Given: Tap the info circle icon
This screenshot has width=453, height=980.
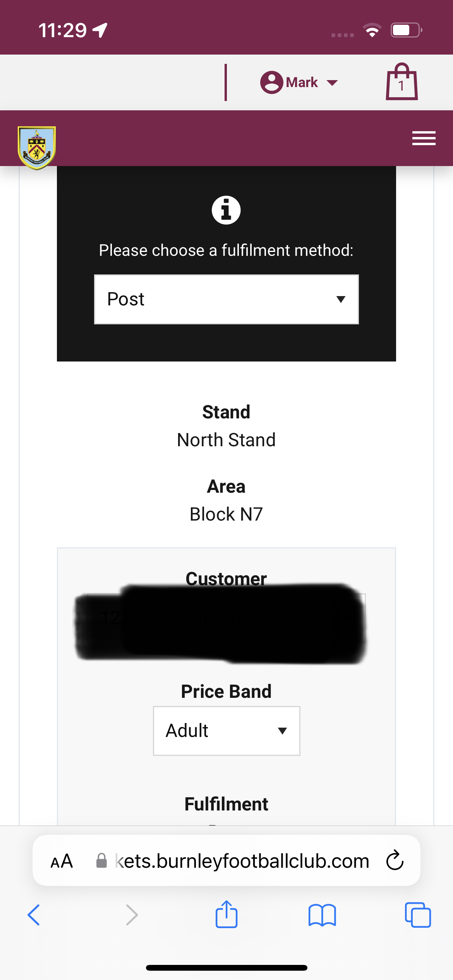Looking at the screenshot, I should coord(226,210).
